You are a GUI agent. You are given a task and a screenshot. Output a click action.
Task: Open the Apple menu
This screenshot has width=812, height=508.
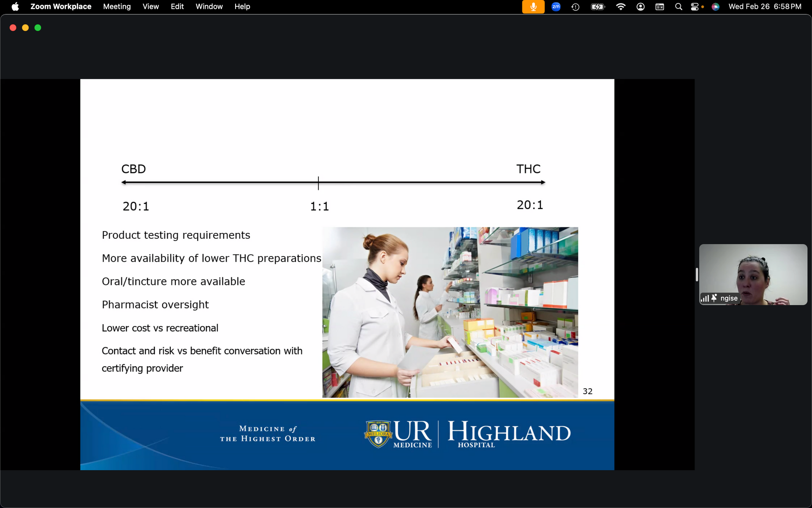pos(15,7)
